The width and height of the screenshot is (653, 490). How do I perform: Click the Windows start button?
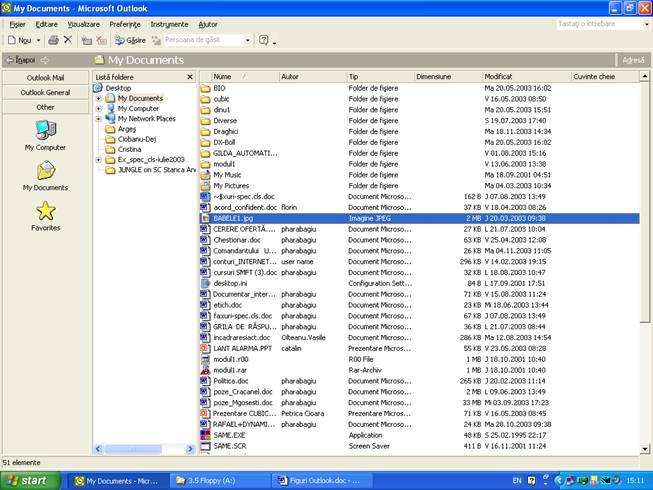tap(30, 481)
